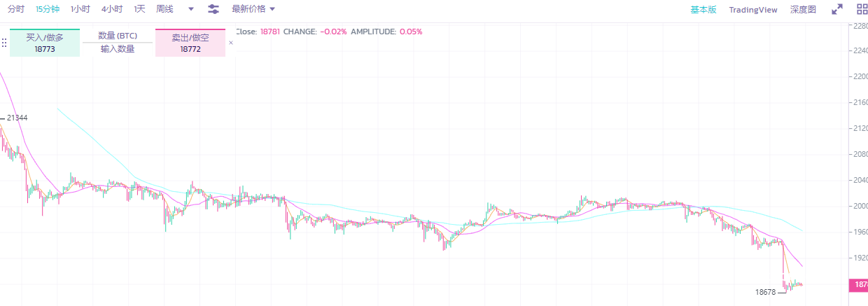Expand the more time intervals dropdown arrow
Screen dimensions: 868x306
click(191, 9)
